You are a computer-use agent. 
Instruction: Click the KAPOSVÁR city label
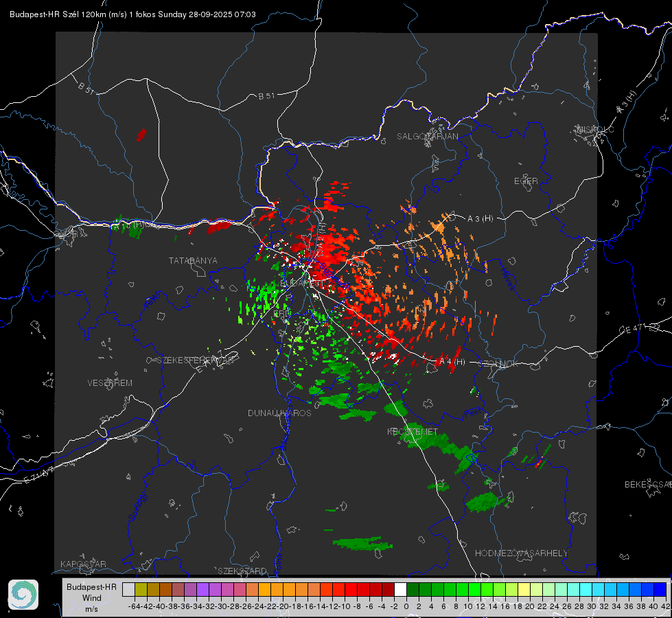83,564
